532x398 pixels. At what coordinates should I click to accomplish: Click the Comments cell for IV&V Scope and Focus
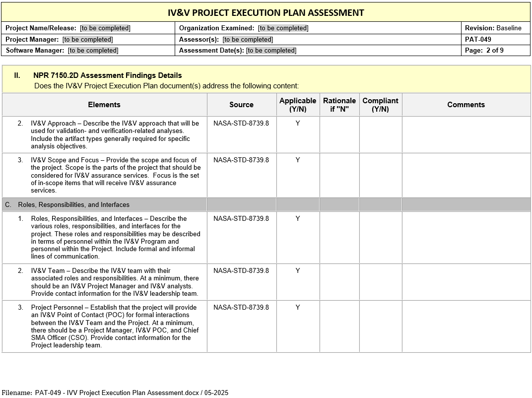(x=465, y=175)
